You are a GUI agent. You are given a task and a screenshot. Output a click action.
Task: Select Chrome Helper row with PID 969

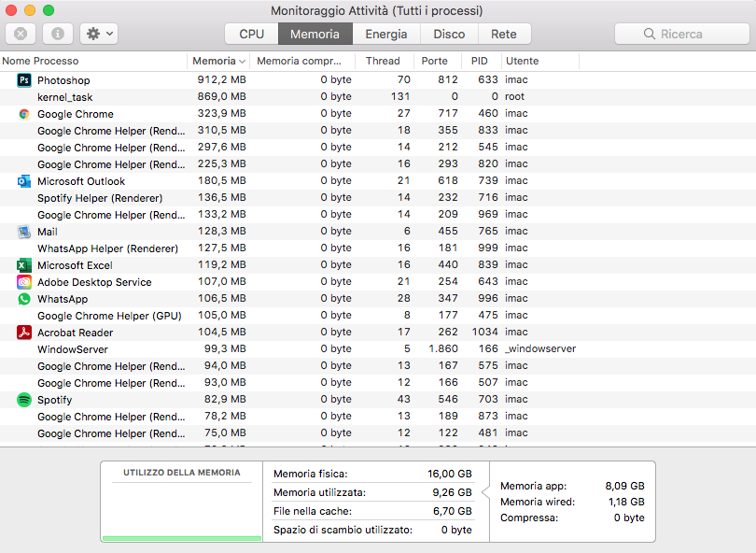pyautogui.click(x=378, y=215)
